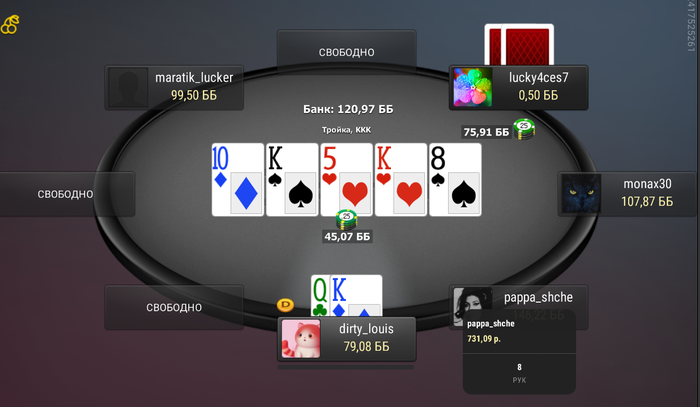Screen dimensions: 700x407
Task: Select the pot chip stack showing 45,07 ББ
Action: (x=346, y=220)
